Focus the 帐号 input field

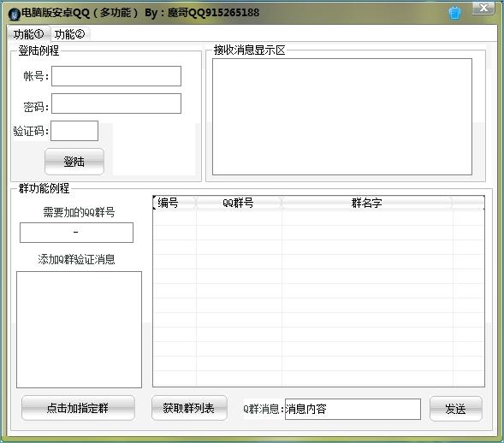(116, 76)
